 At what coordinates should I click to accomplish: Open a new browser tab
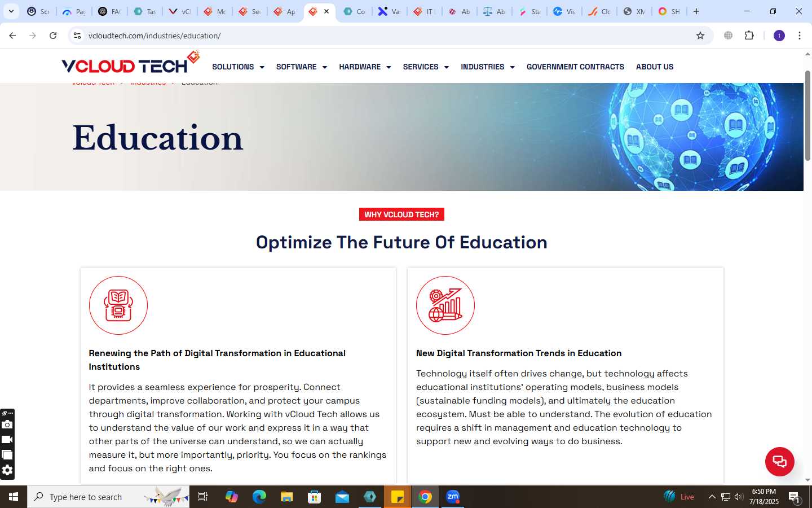pyautogui.click(x=696, y=11)
